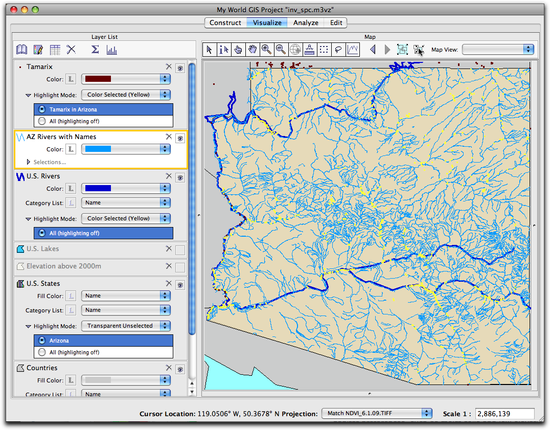
Task: Switch to the Edit tab
Action: coord(336,22)
